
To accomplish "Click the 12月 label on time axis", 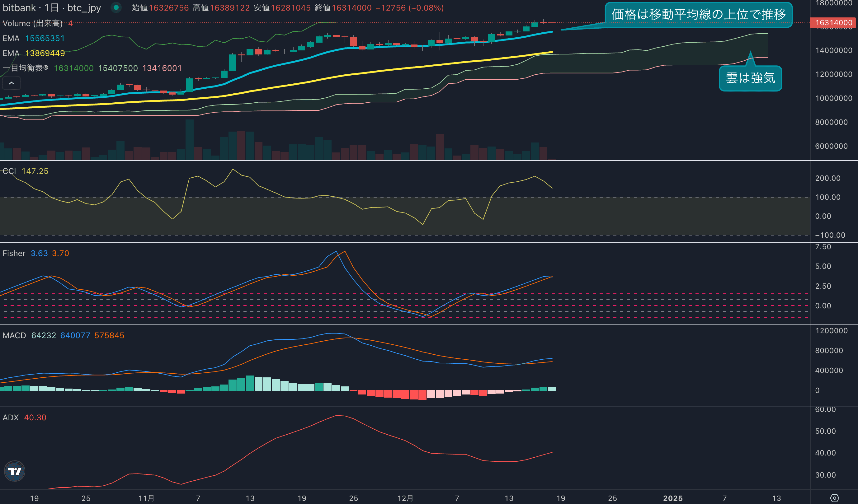I will point(405,498).
